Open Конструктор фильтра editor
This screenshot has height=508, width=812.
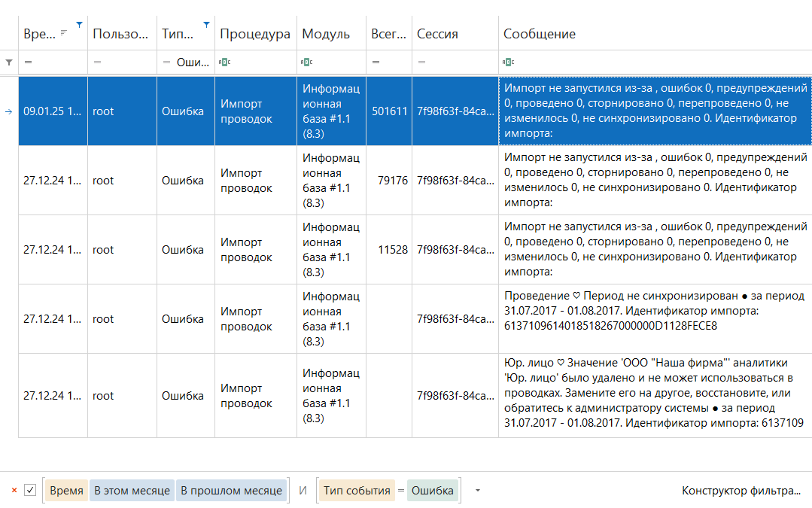point(741,491)
